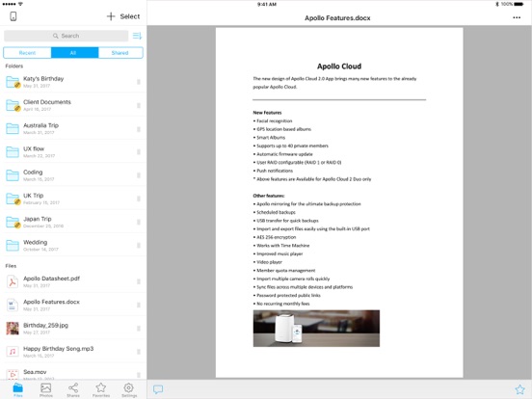Click the Apollo Cloud document heading
This screenshot has width=532, height=399.
[339, 66]
